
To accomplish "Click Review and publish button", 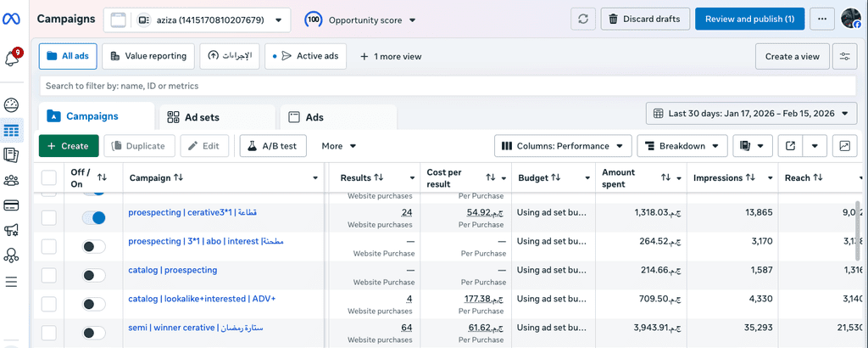I will click(749, 19).
